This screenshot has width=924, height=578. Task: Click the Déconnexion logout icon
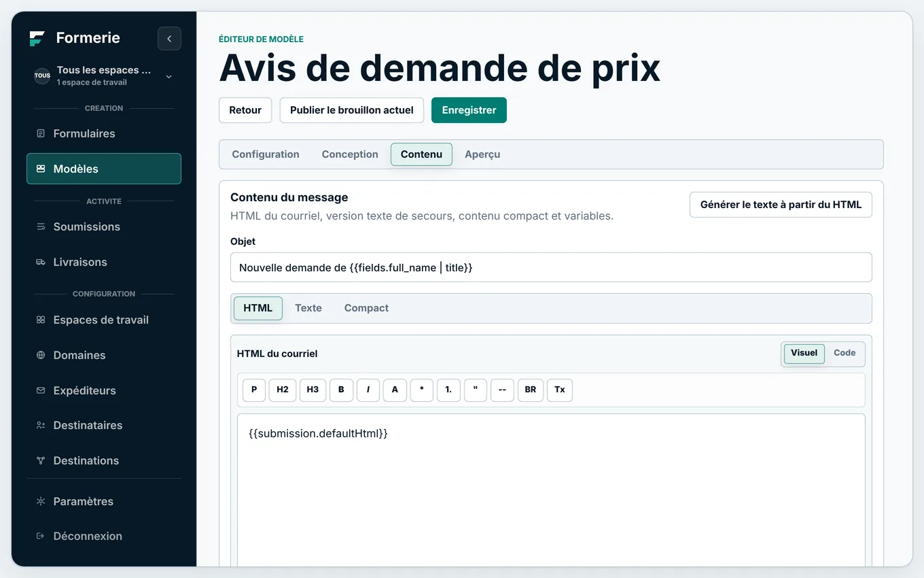[x=41, y=536]
